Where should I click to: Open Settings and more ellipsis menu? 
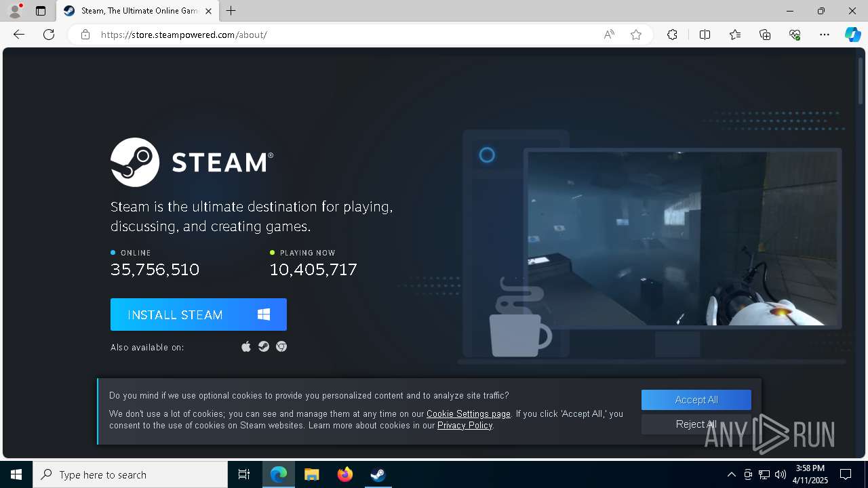tap(825, 35)
